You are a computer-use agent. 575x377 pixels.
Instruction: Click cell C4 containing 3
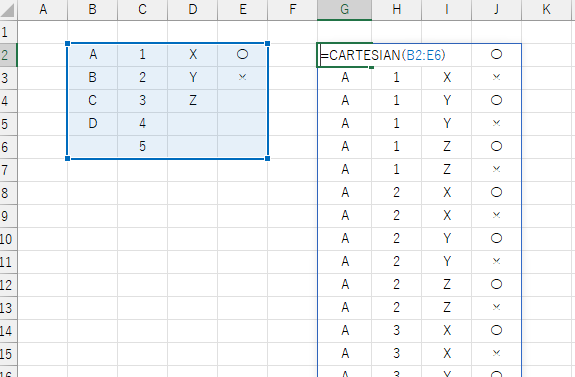point(143,101)
